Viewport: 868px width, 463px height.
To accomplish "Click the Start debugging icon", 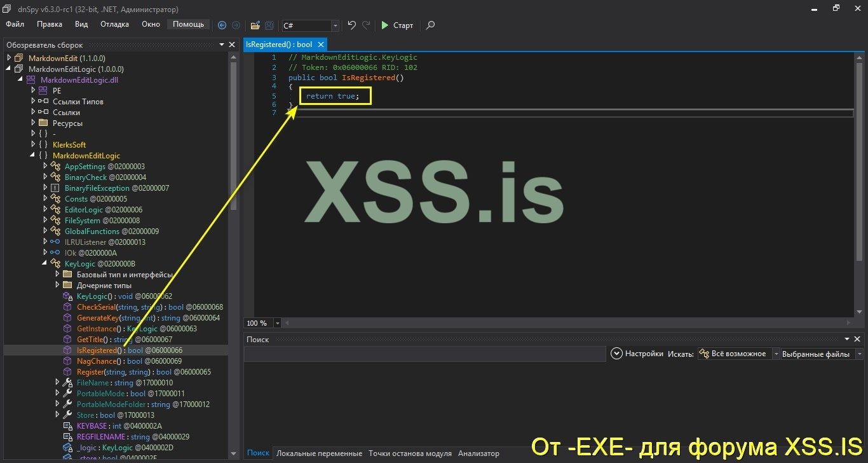I will (x=386, y=25).
